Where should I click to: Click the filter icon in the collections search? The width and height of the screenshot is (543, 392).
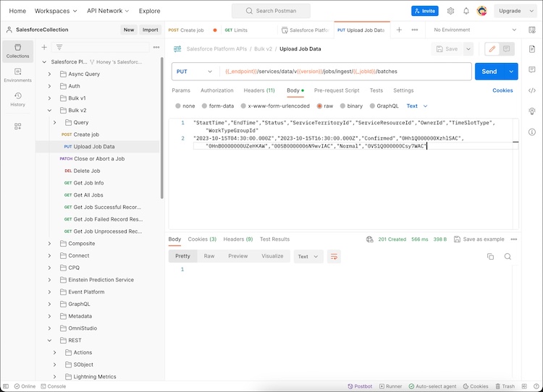tap(59, 47)
